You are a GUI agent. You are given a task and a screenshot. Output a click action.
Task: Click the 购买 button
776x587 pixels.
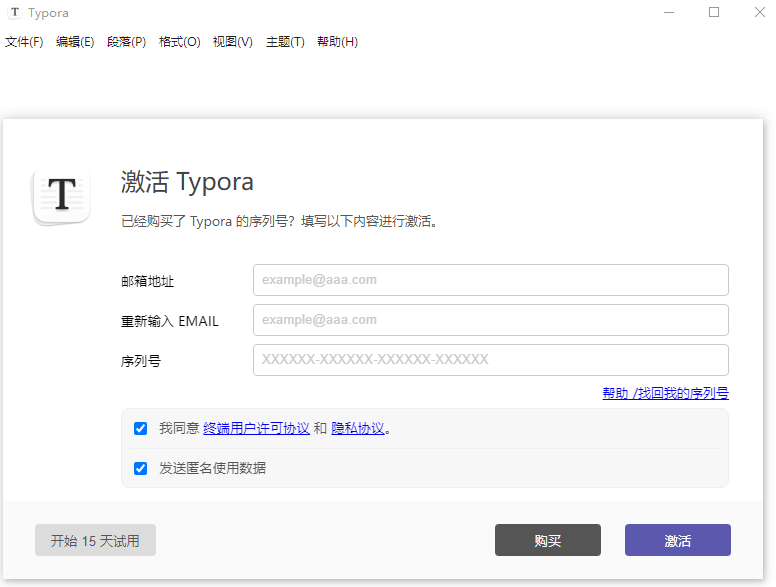click(x=547, y=540)
